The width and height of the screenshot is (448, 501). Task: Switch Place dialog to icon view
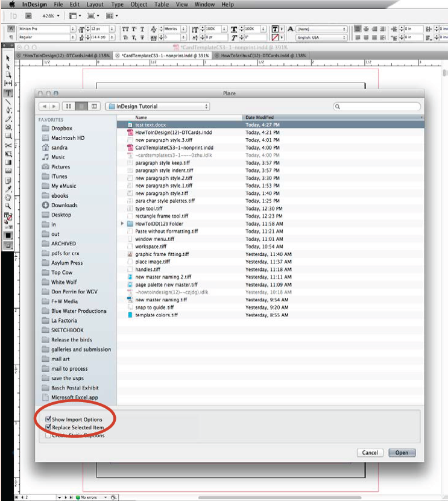69,106
